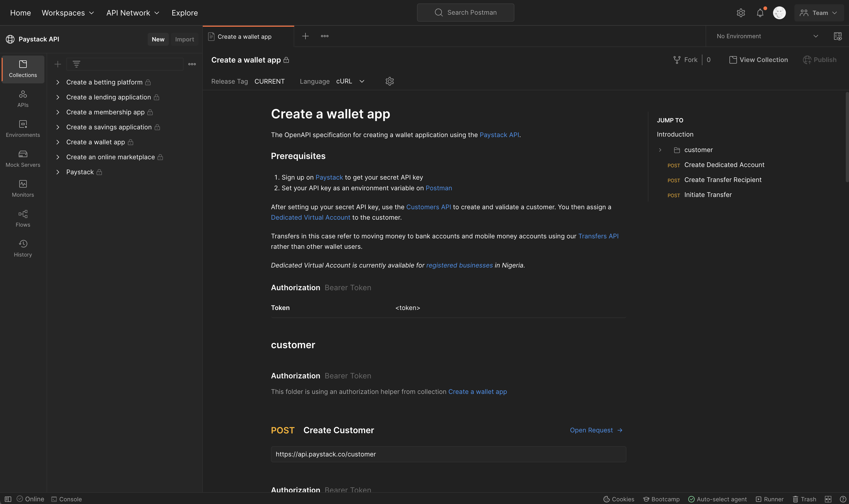Open documentation settings gear beside Language
The width and height of the screenshot is (849, 504).
coord(389,81)
